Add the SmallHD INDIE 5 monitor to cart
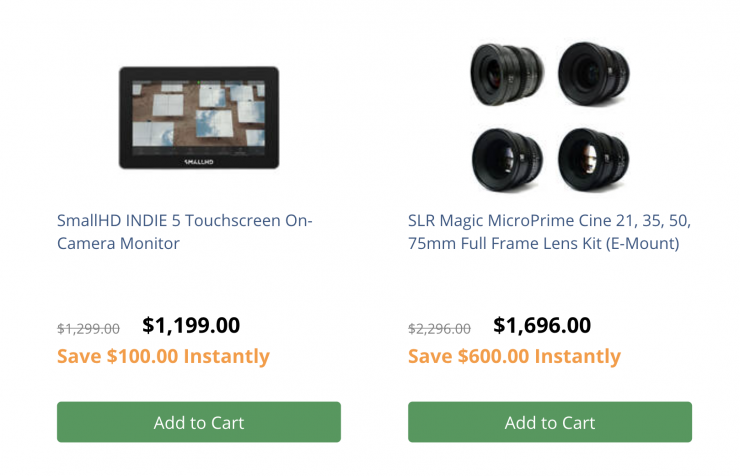The image size is (740, 476). tap(199, 422)
